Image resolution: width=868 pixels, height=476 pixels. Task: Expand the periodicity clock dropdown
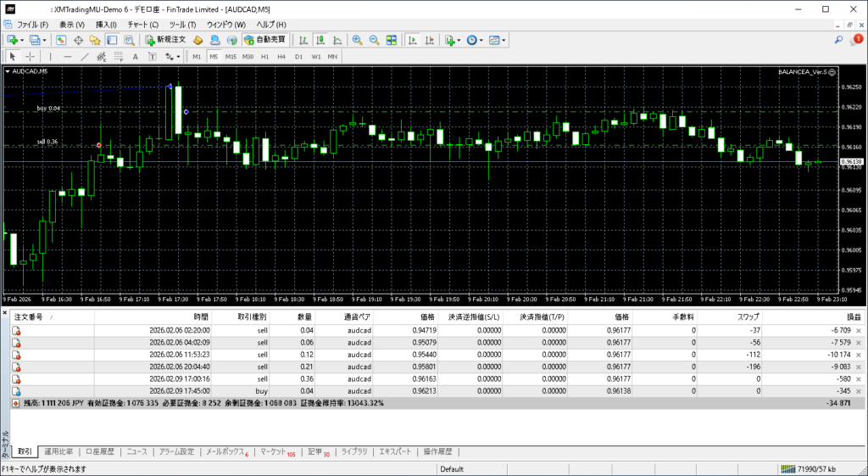481,40
